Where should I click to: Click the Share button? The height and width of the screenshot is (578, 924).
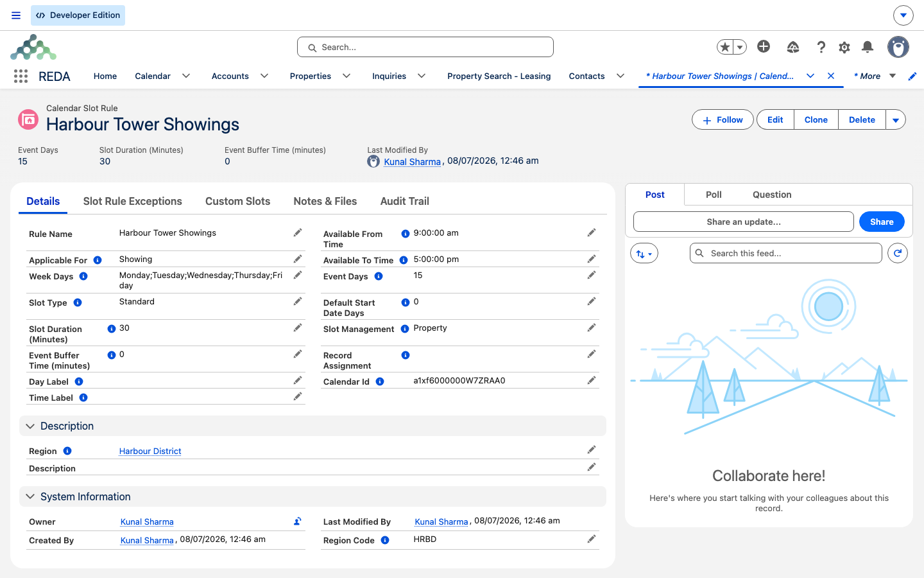tap(882, 222)
